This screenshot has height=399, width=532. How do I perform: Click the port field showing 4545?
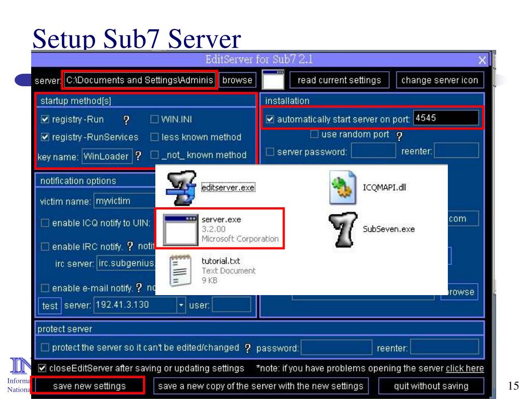pos(446,118)
